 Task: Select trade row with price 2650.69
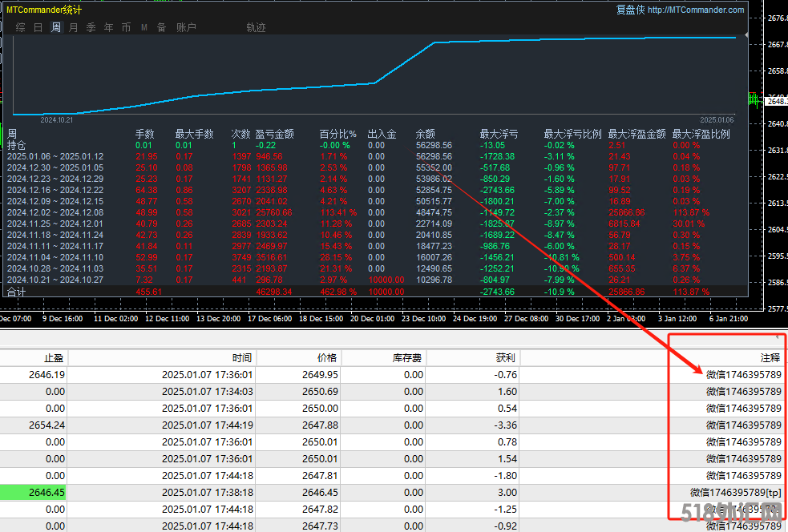(x=392, y=391)
